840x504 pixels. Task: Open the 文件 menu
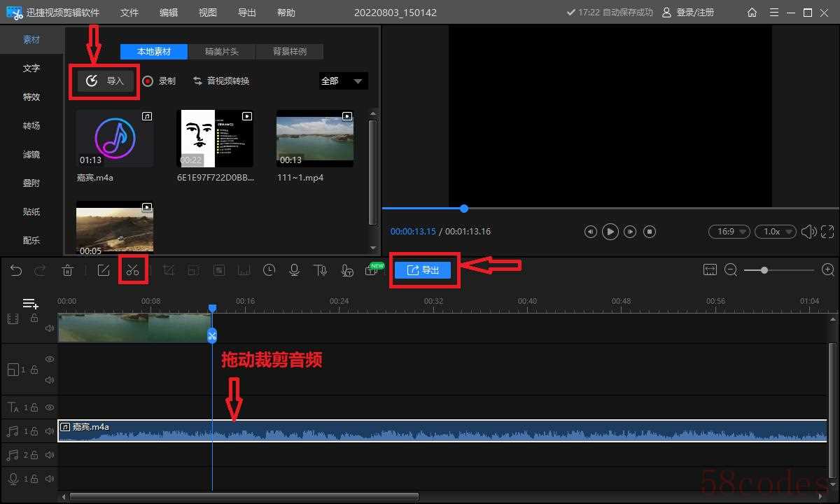129,13
